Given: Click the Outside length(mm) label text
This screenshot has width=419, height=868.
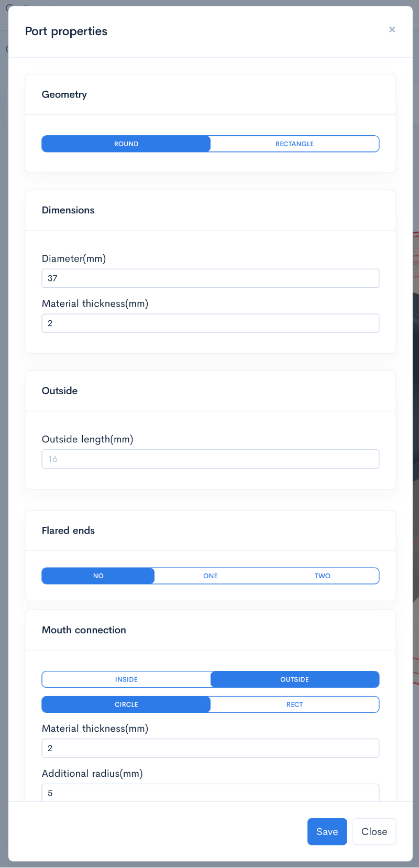Looking at the screenshot, I should coord(87,439).
